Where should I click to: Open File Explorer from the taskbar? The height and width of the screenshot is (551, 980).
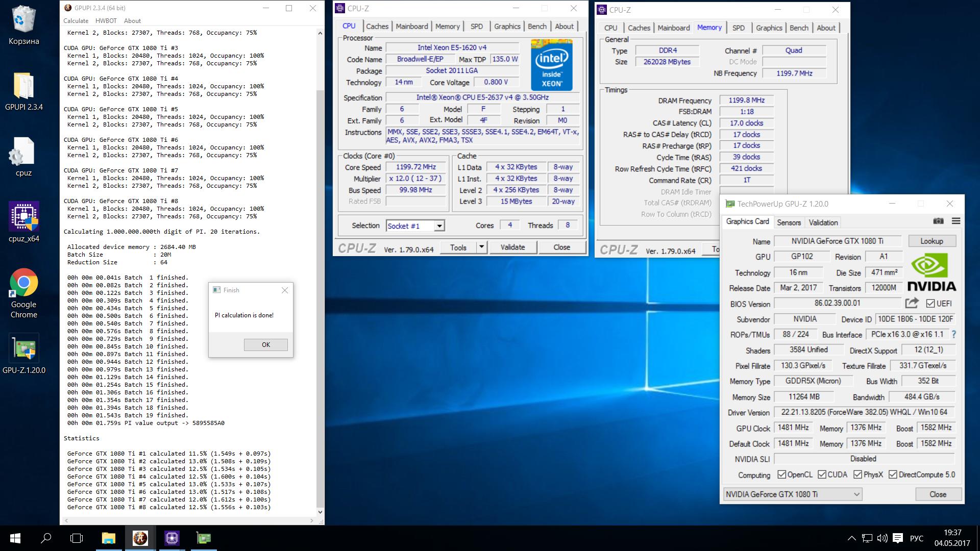click(x=108, y=538)
